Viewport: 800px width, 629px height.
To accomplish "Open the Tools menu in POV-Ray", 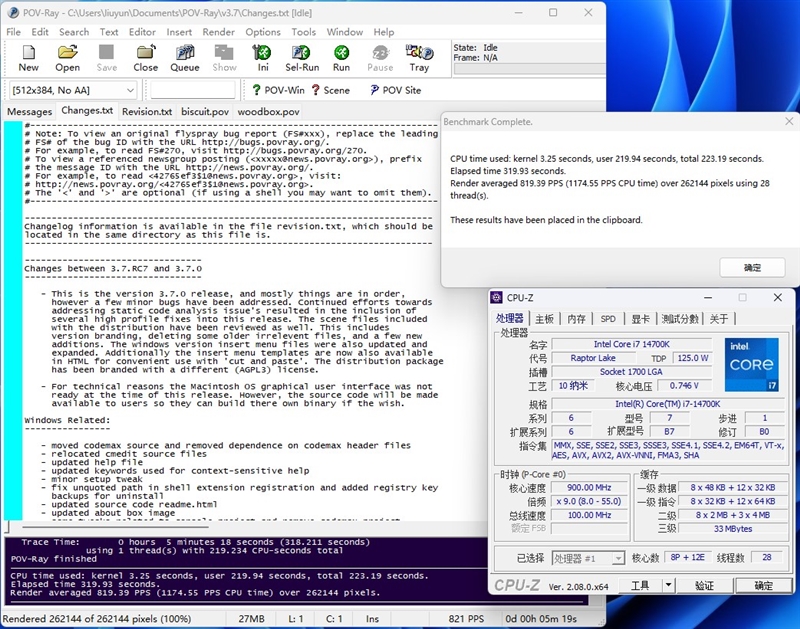I will pyautogui.click(x=304, y=32).
